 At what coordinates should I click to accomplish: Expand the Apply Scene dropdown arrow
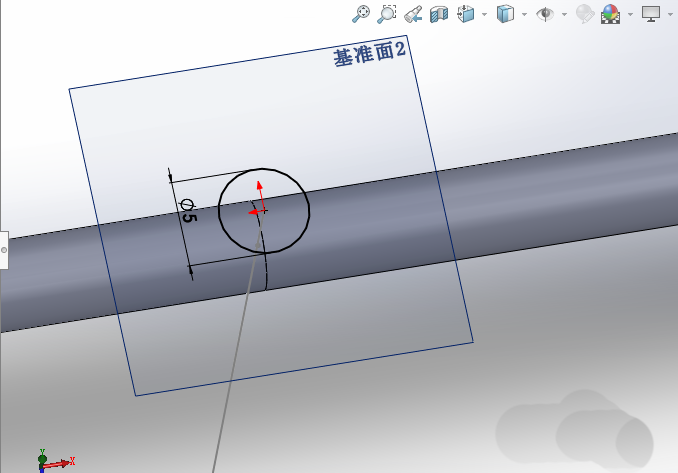pos(630,14)
